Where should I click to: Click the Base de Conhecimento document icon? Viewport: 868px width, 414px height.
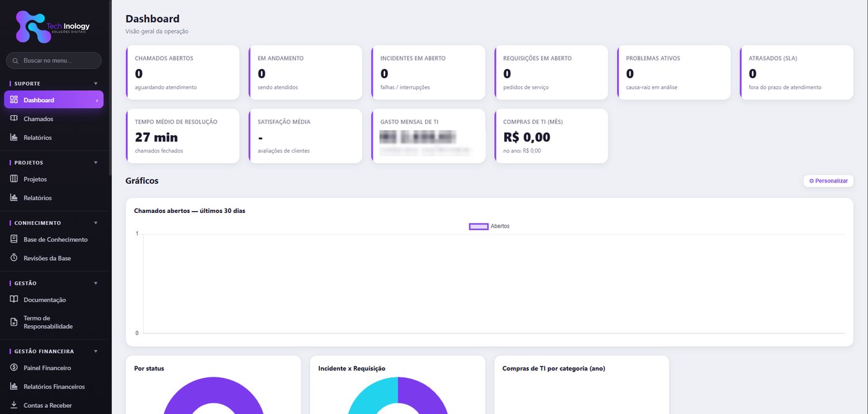click(x=14, y=239)
